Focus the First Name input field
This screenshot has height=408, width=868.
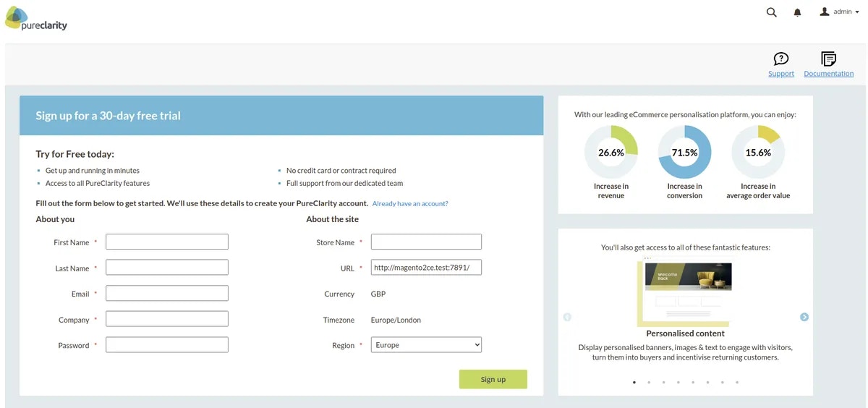click(167, 242)
